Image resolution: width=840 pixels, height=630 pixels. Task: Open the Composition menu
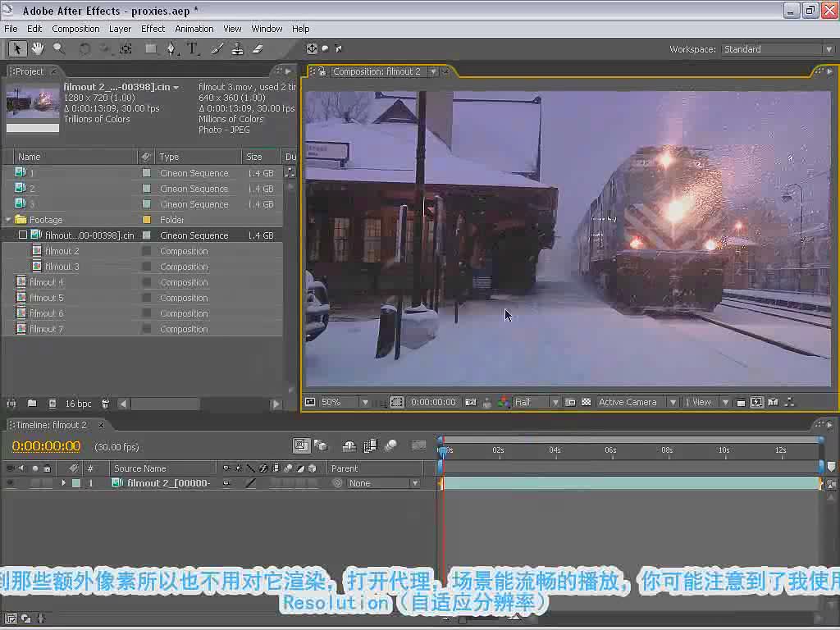tap(75, 29)
